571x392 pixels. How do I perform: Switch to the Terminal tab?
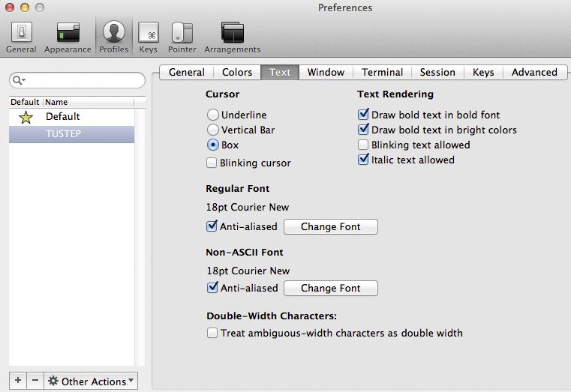pos(382,72)
